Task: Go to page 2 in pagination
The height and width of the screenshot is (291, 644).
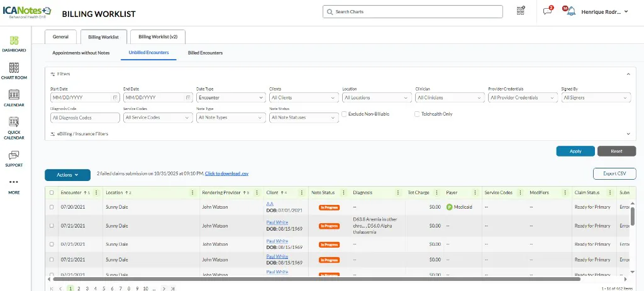Action: (79, 288)
